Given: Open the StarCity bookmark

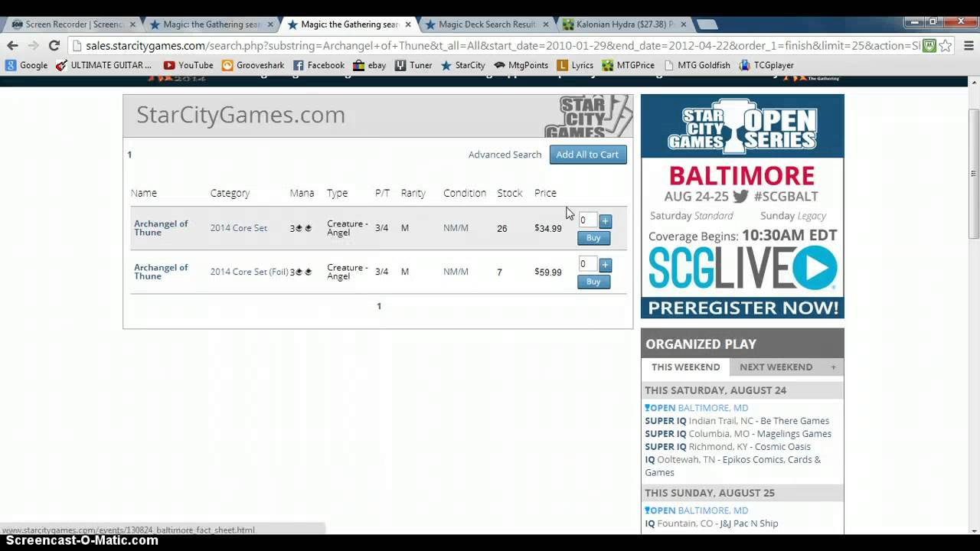Looking at the screenshot, I should (x=462, y=65).
